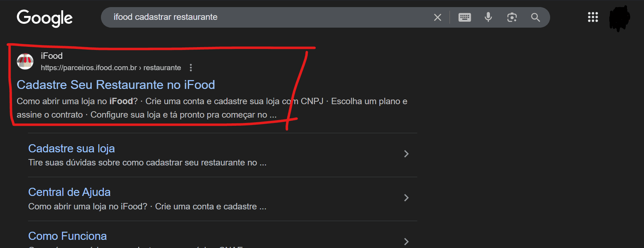Expand the chevron beside 'Central de Ajuda'
Screen dimensions: 644x248
(x=406, y=198)
